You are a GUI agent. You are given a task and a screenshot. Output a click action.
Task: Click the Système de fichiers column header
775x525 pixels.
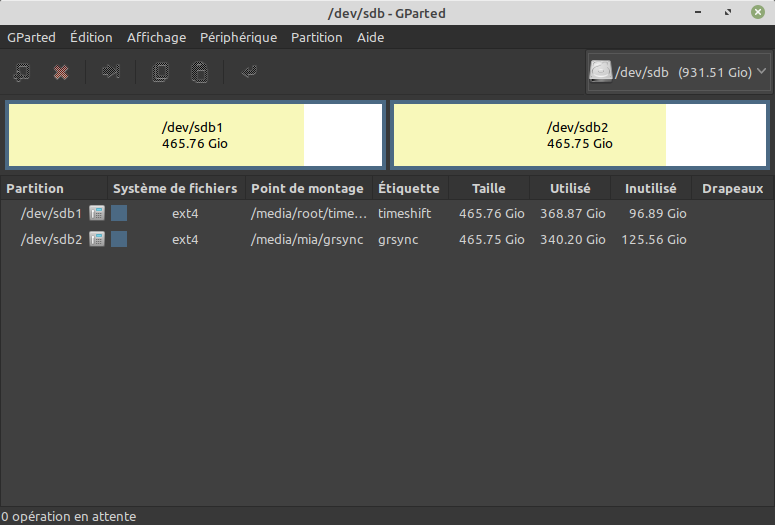pyautogui.click(x=176, y=188)
